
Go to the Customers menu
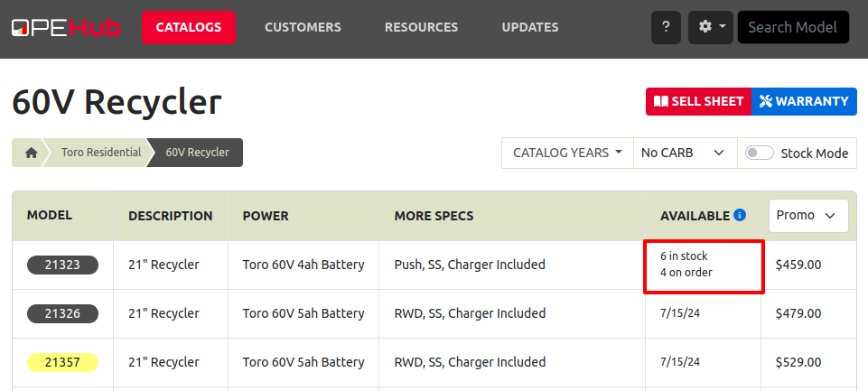(x=303, y=27)
